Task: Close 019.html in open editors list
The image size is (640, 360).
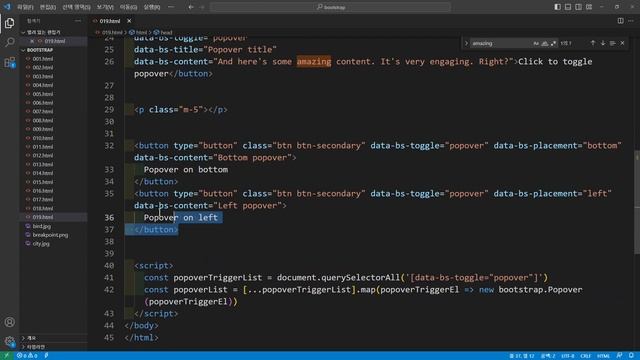Action: click(32, 41)
